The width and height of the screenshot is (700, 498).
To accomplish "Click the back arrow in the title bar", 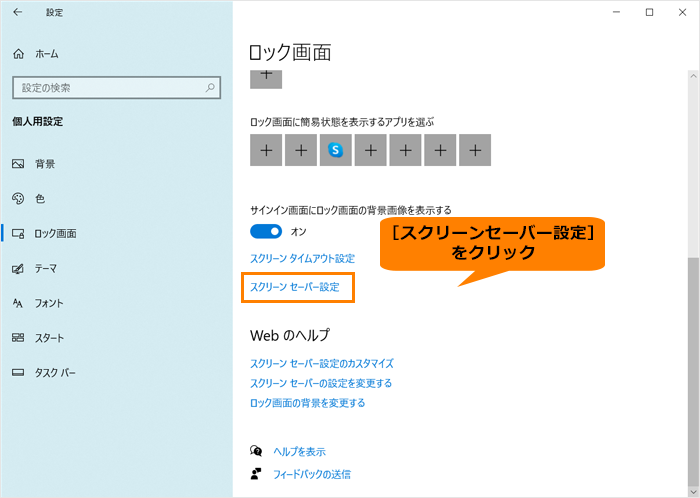I will pyautogui.click(x=18, y=13).
